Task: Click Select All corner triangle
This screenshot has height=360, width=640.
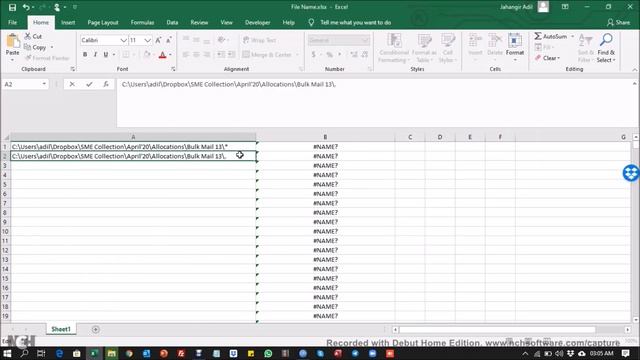Action: click(x=6, y=138)
